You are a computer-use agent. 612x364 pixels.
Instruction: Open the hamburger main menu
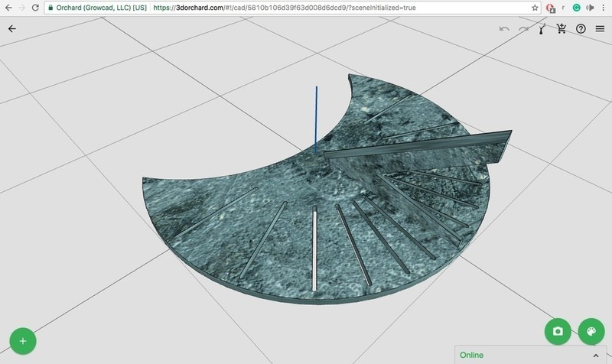click(600, 28)
